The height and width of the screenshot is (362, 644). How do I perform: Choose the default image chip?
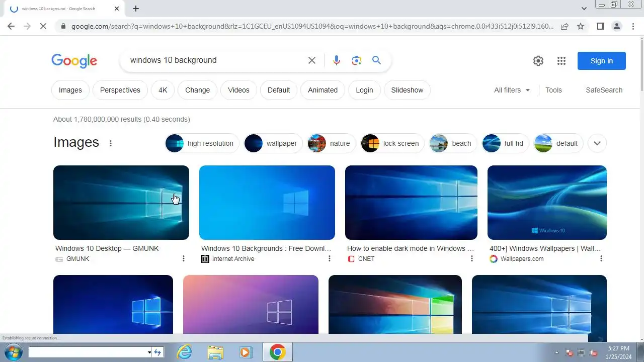(x=558, y=143)
